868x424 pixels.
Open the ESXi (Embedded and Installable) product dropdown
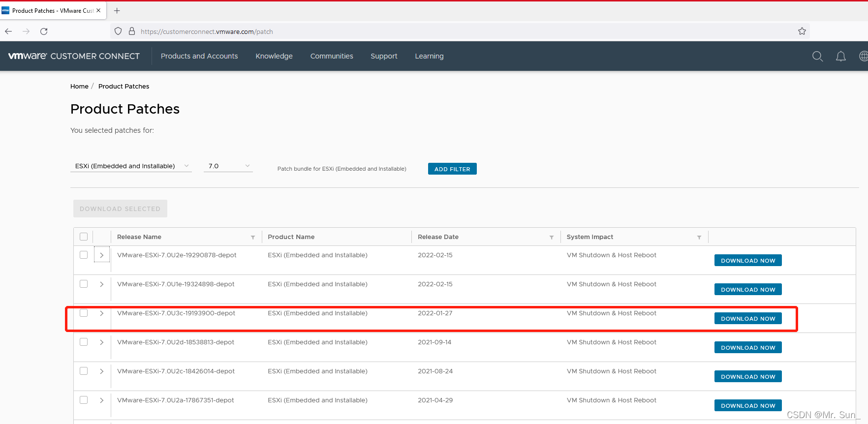131,166
